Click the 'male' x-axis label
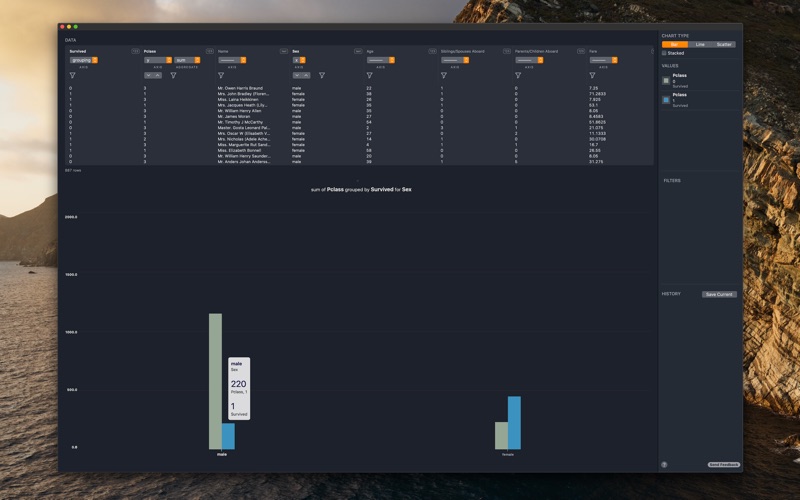Viewport: 800px width, 500px height. click(222, 455)
